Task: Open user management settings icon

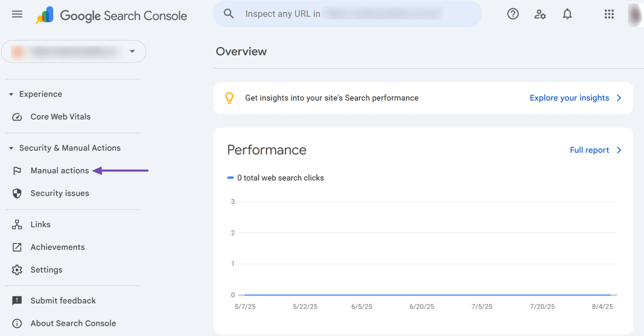Action: pos(540,14)
